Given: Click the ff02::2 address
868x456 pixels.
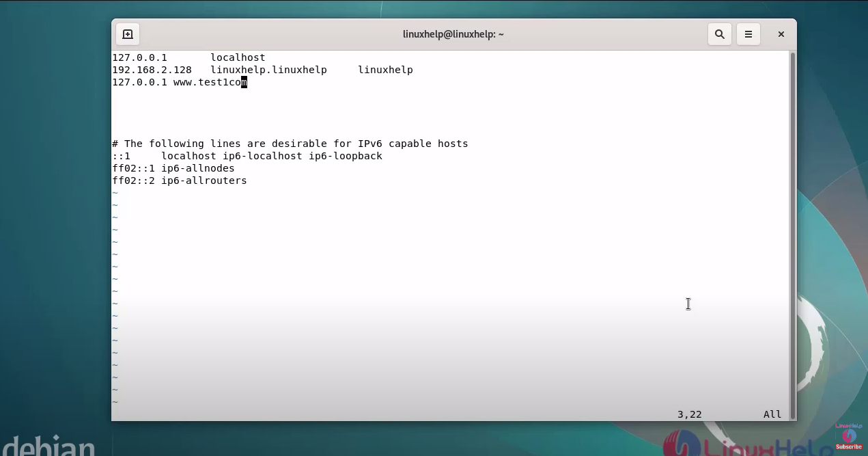Looking at the screenshot, I should click(133, 180).
